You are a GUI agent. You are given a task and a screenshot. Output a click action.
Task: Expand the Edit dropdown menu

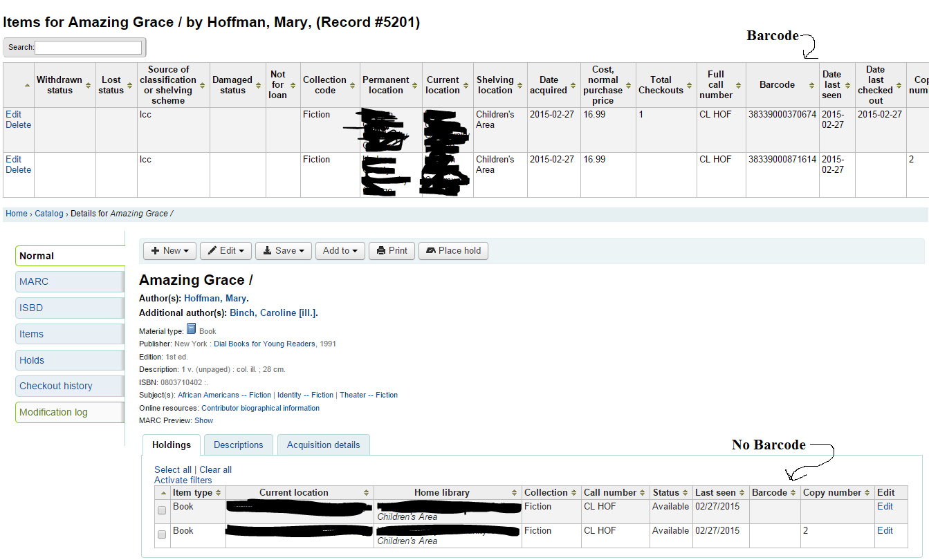226,251
